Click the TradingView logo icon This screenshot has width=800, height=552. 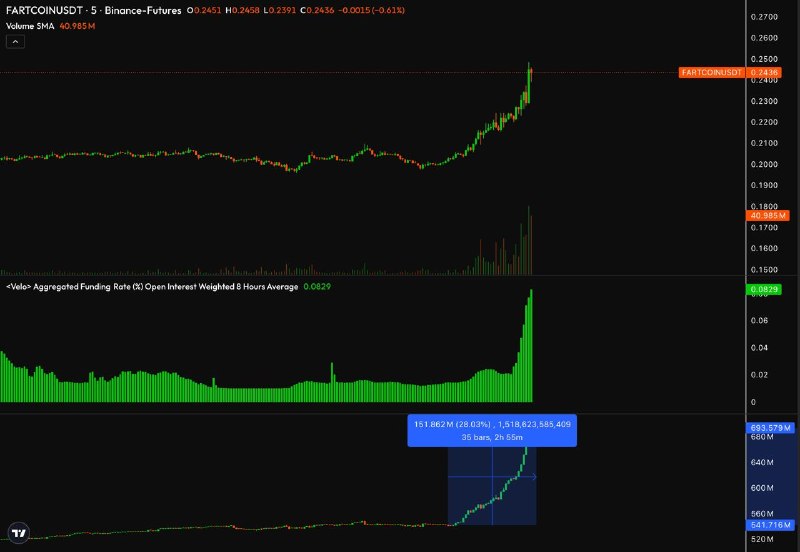click(x=16, y=532)
